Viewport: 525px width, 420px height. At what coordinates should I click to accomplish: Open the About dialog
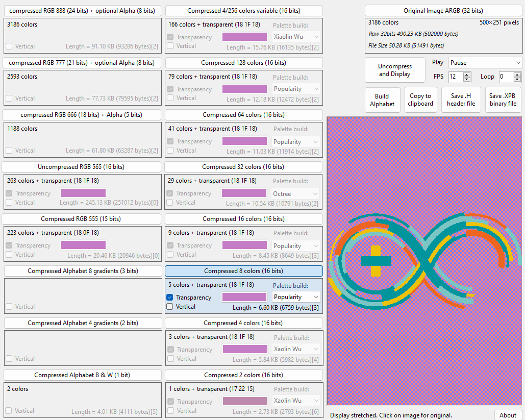click(508, 415)
